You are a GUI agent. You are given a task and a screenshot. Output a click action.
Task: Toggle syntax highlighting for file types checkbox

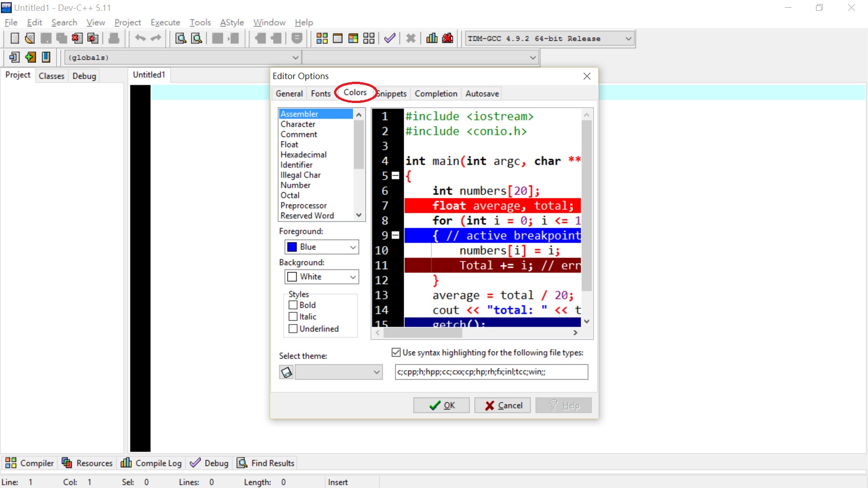point(396,352)
